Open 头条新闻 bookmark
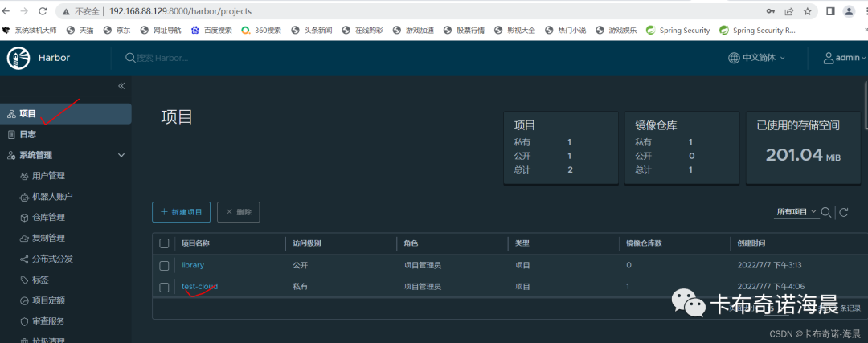 312,31
